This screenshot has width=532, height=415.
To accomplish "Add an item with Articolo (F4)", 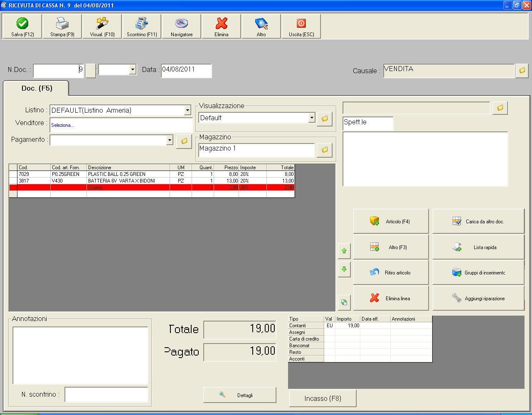I will (x=391, y=221).
